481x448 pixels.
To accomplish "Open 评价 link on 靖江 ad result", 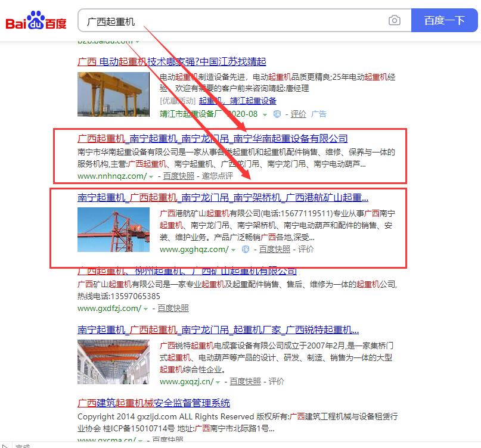I will pos(298,114).
